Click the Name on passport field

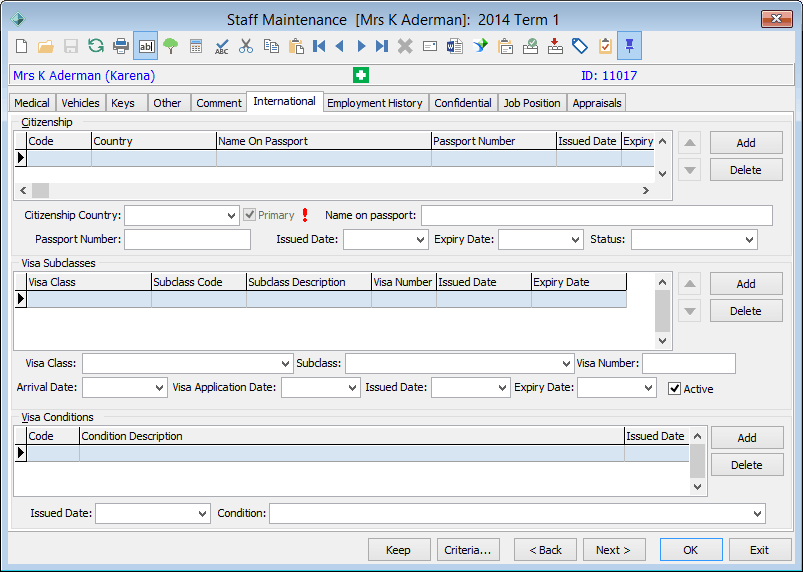597,216
